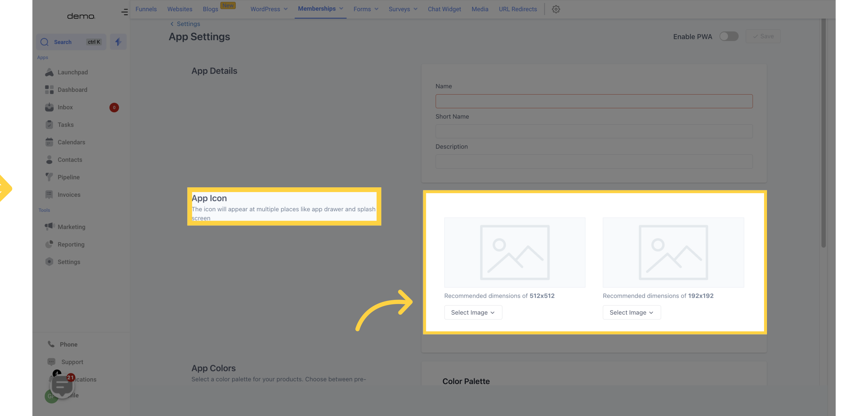Go to the Funnels tab
The height and width of the screenshot is (416, 868).
[x=146, y=9]
